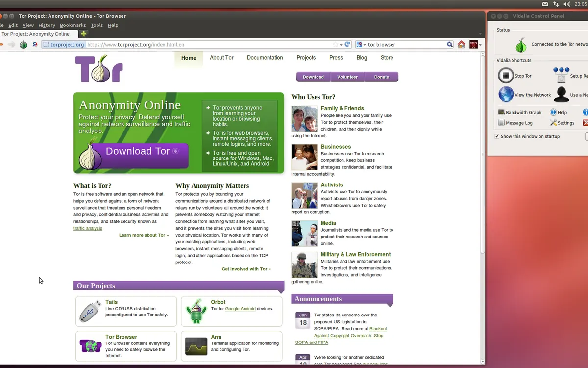Image resolution: width=588 pixels, height=368 pixels.
Task: Open the History menu
Action: coord(47,25)
